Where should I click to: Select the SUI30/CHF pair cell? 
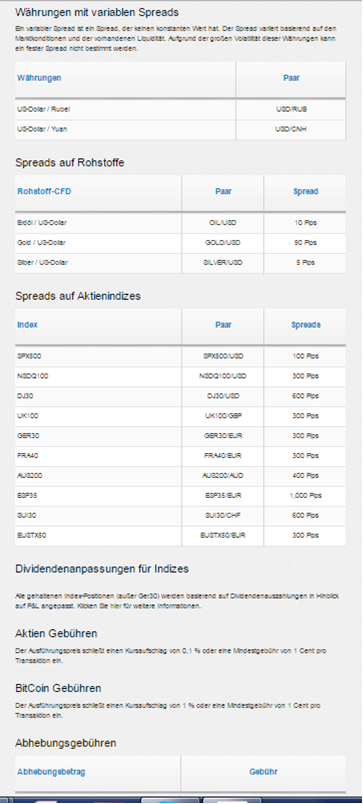223,516
